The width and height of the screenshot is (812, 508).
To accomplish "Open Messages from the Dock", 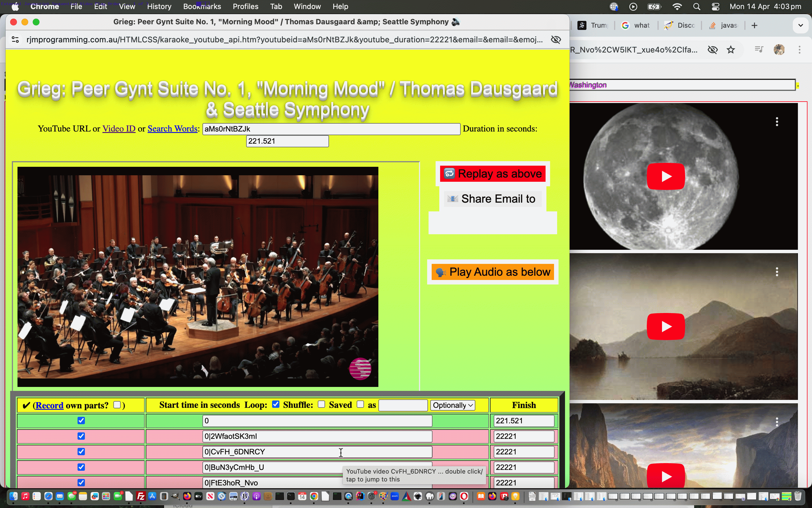I will point(71,496).
